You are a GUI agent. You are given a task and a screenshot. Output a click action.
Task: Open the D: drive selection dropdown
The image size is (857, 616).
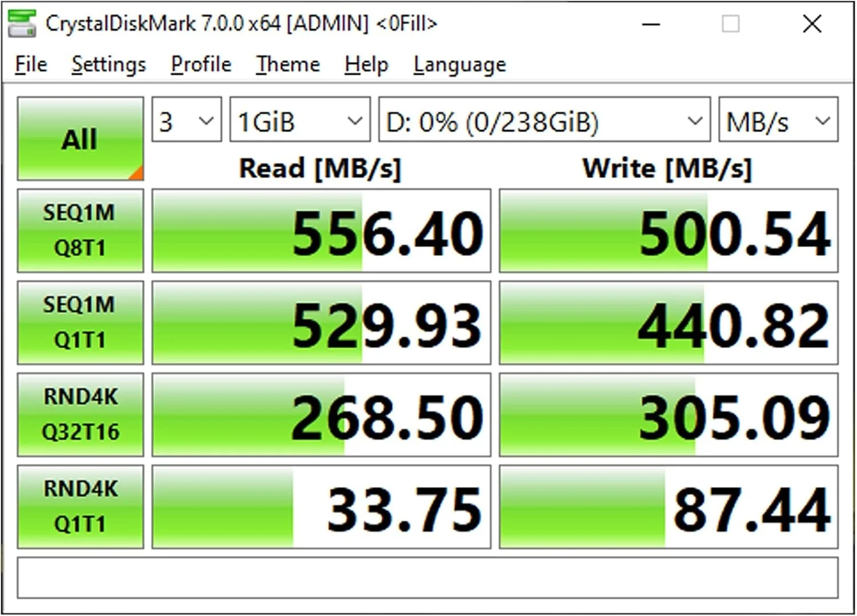(x=544, y=120)
